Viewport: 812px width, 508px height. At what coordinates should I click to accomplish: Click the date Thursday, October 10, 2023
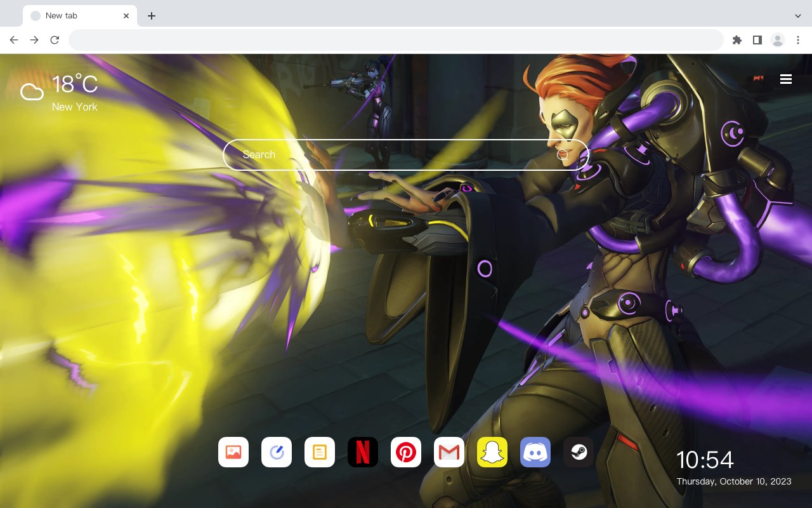pos(734,481)
